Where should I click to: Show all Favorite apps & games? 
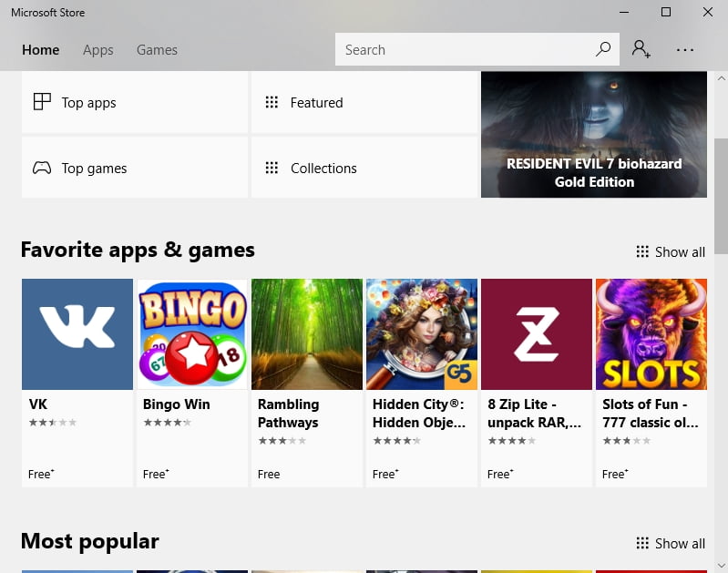click(x=671, y=251)
